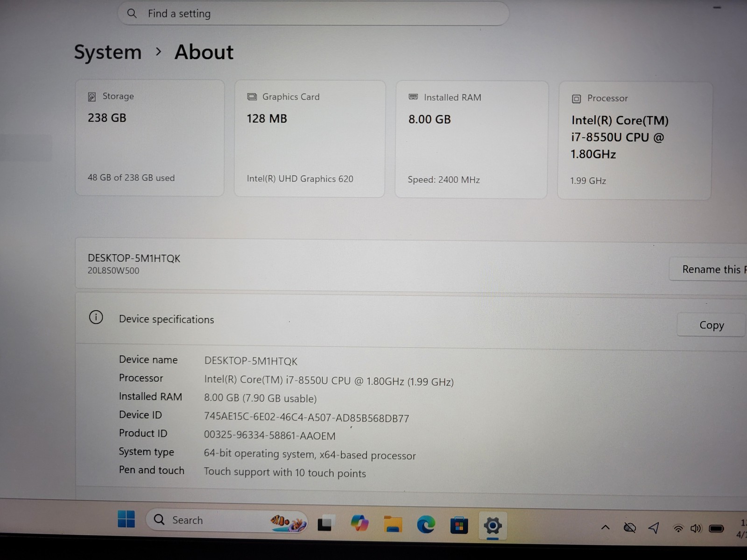747x560 pixels.
Task: Click the About page heading
Action: (204, 52)
